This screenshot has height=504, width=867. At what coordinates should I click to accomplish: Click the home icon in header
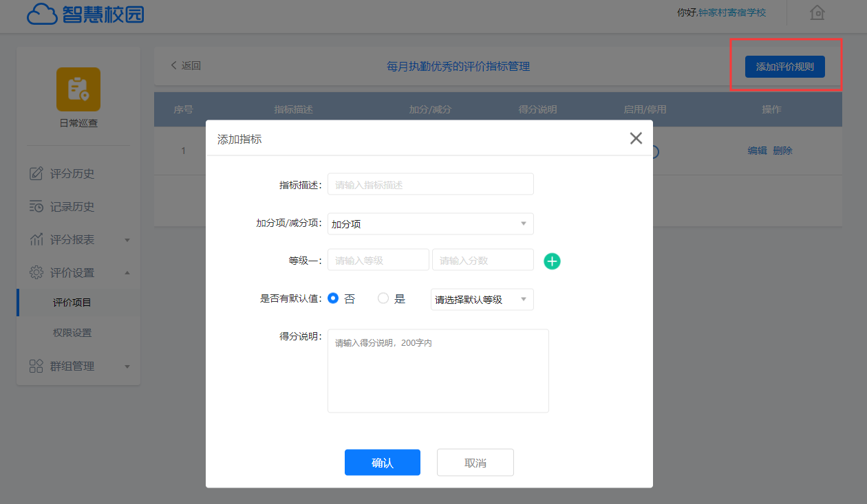click(817, 13)
